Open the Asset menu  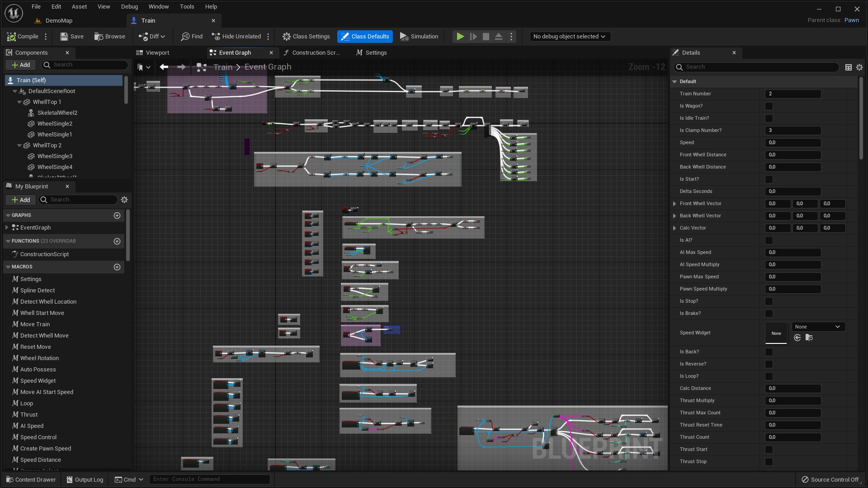click(x=79, y=7)
